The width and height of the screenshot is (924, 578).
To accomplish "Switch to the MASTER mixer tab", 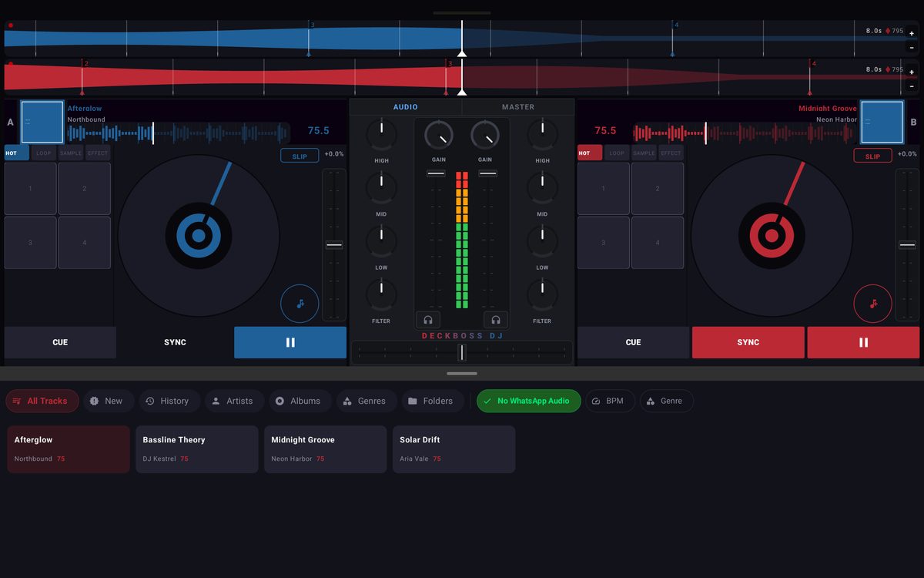I will [x=518, y=107].
